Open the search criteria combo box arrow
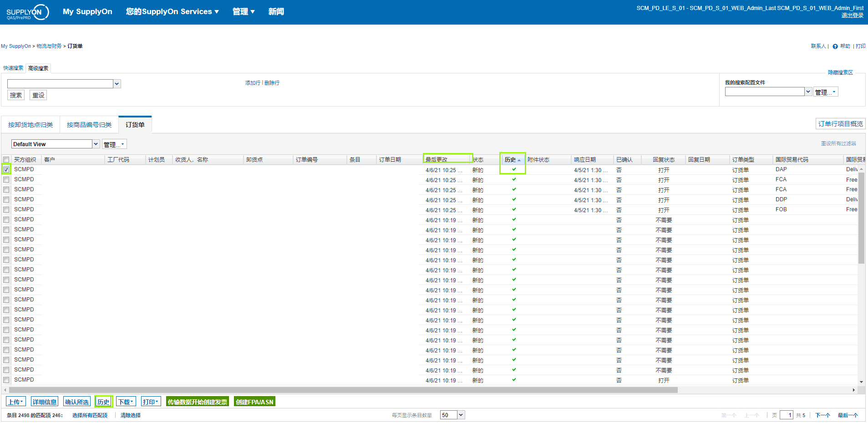 [x=117, y=84]
